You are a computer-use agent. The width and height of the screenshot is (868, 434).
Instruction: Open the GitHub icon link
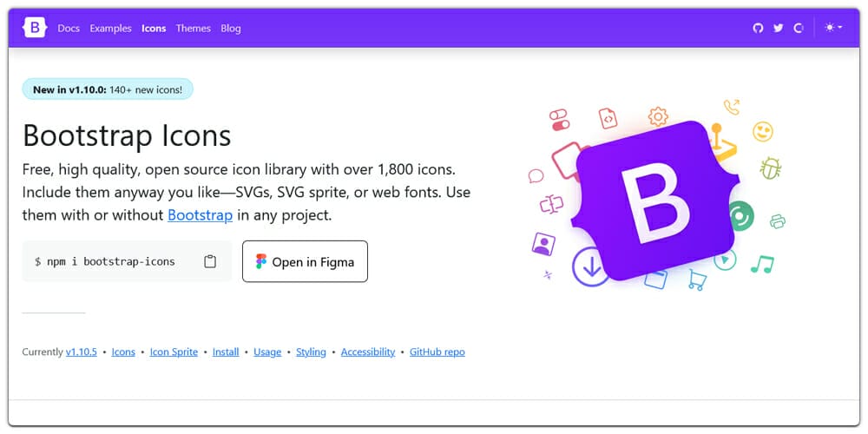click(758, 28)
